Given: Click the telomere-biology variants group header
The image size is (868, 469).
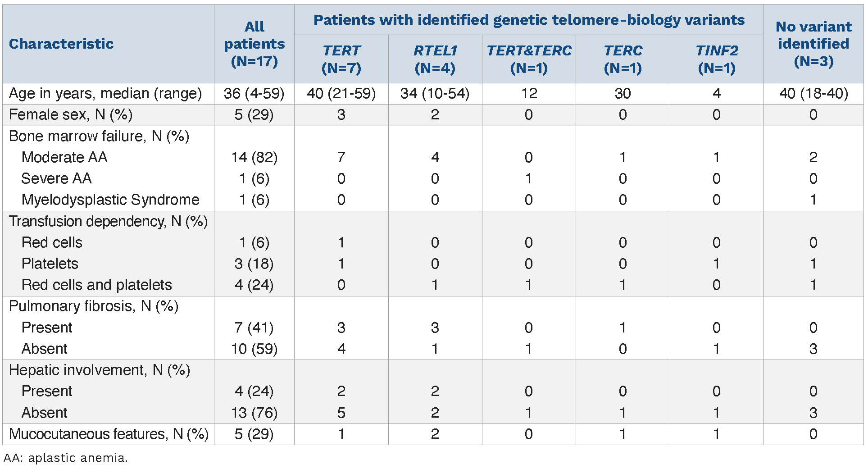Looking at the screenshot, I should (x=529, y=20).
